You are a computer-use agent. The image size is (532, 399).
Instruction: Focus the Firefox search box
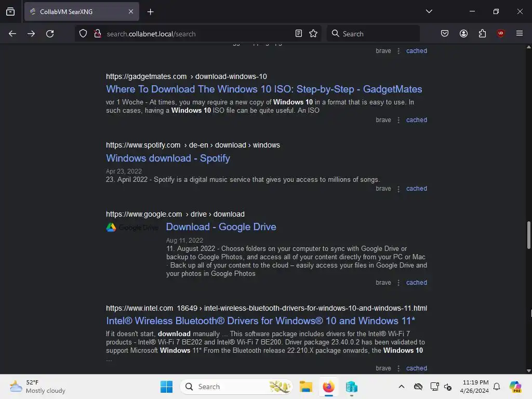click(x=373, y=34)
